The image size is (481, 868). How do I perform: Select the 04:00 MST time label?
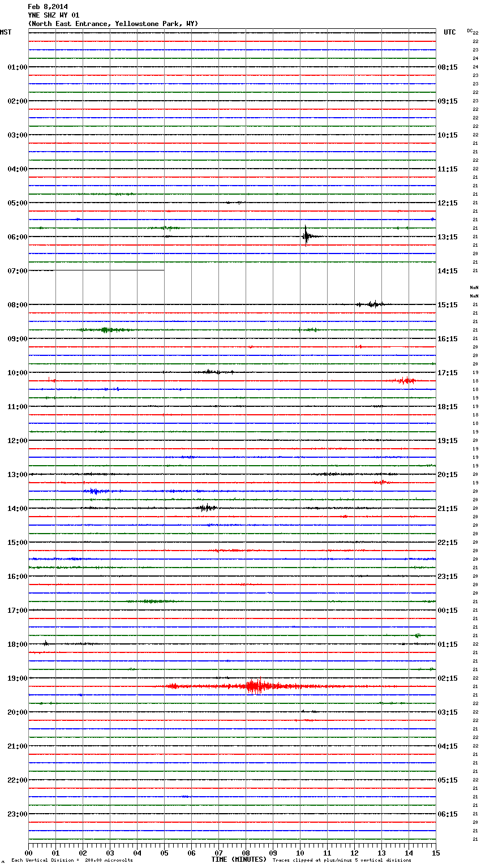tap(18, 169)
